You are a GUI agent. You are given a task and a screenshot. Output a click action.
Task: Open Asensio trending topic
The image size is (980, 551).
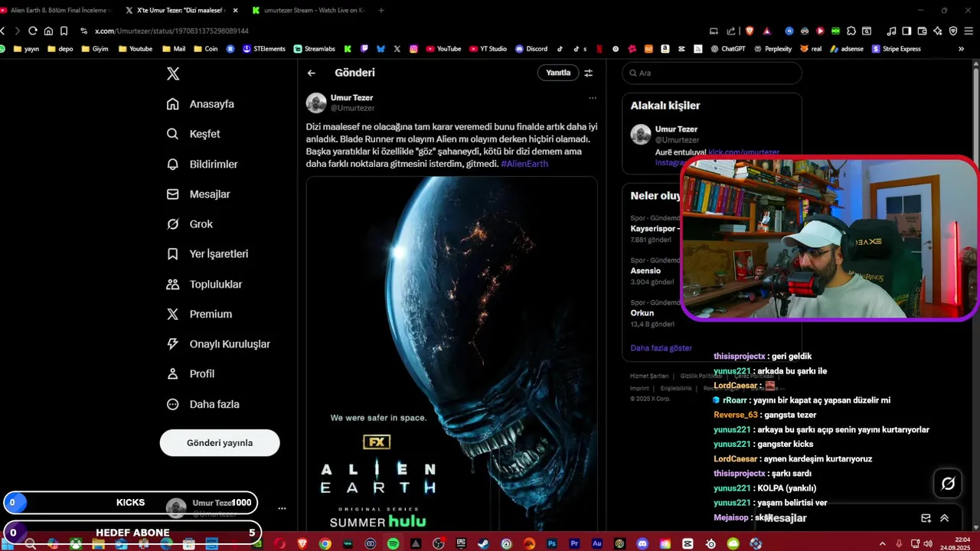pos(647,271)
